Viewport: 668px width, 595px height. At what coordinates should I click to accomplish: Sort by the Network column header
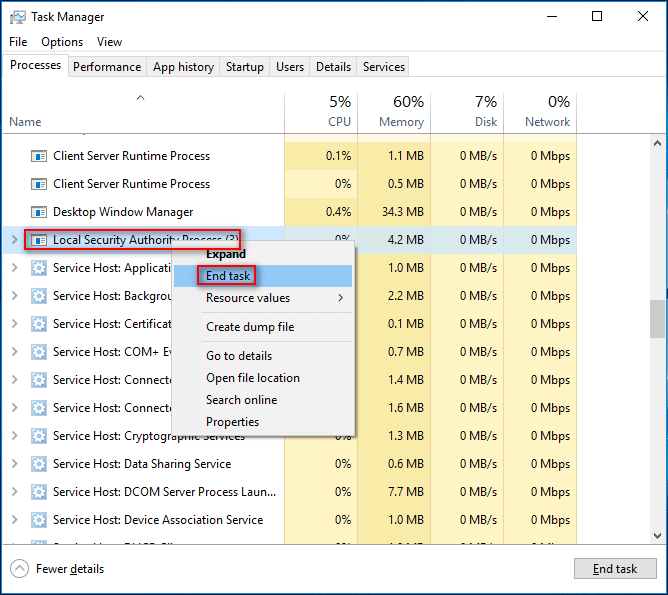[x=540, y=113]
